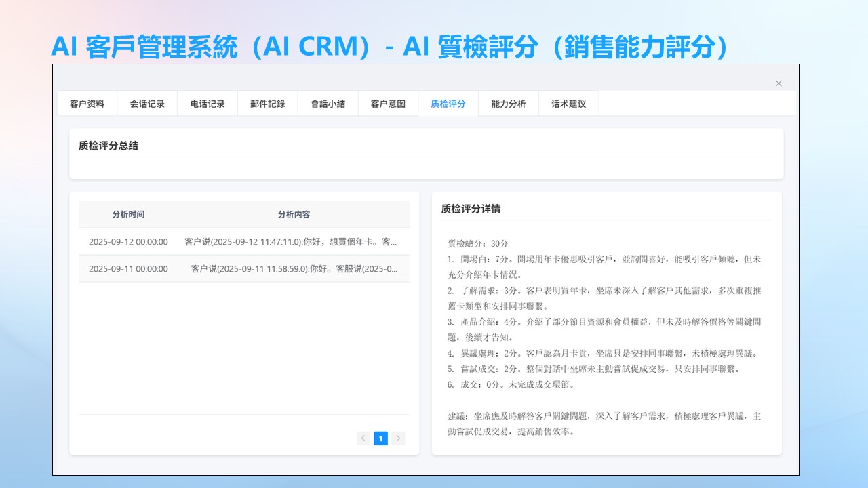Switch to the 会话记录 tab

point(147,104)
